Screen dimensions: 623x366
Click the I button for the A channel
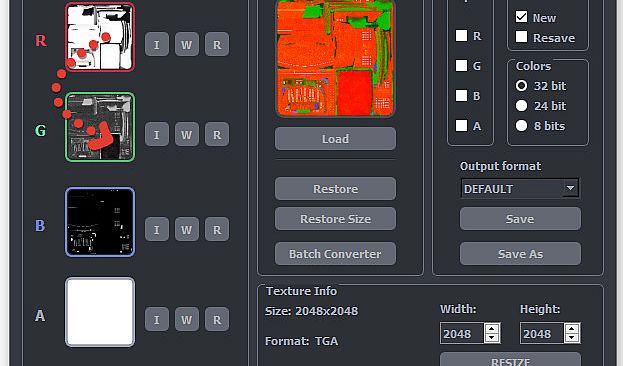(157, 319)
